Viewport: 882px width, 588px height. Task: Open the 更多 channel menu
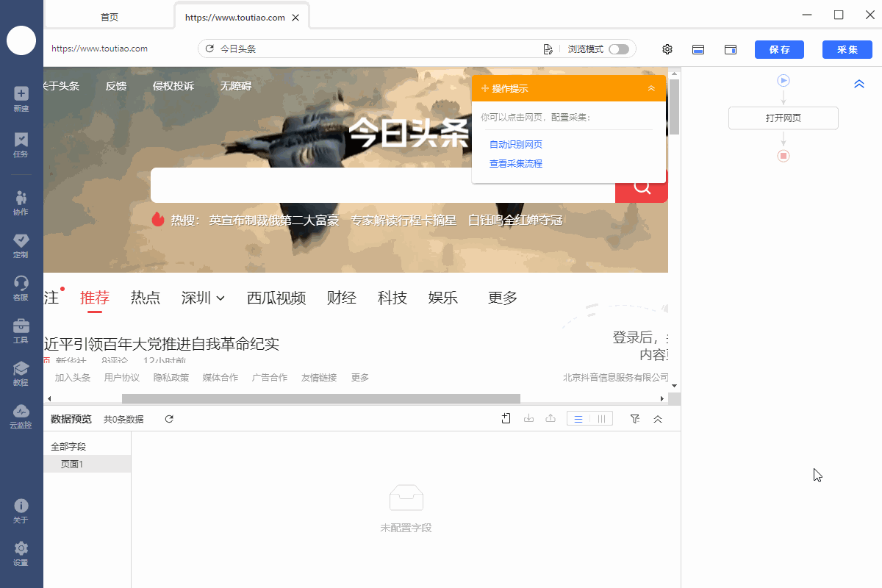503,298
